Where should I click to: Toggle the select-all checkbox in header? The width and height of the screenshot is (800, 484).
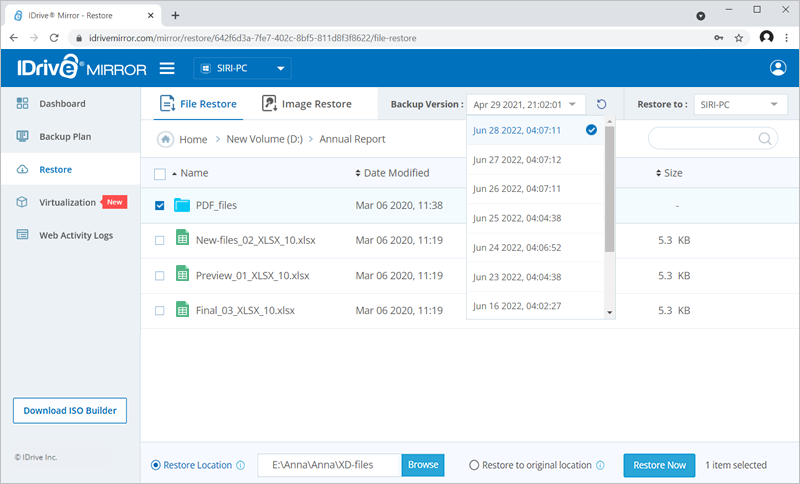160,174
